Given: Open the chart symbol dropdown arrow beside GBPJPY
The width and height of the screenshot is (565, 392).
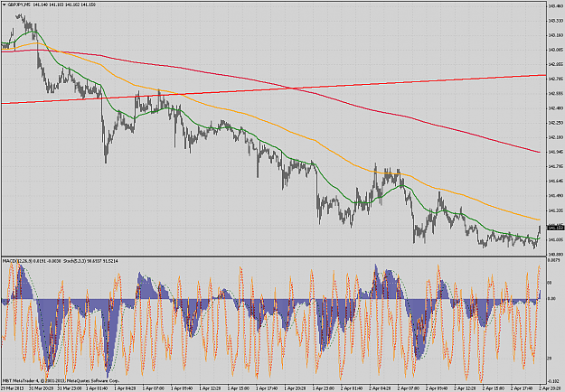Looking at the screenshot, I should point(5,5).
